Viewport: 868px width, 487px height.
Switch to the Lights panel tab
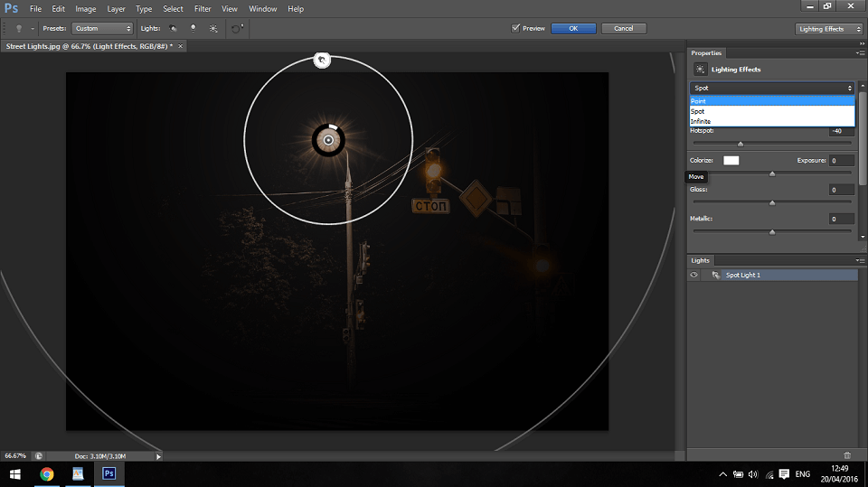point(701,260)
